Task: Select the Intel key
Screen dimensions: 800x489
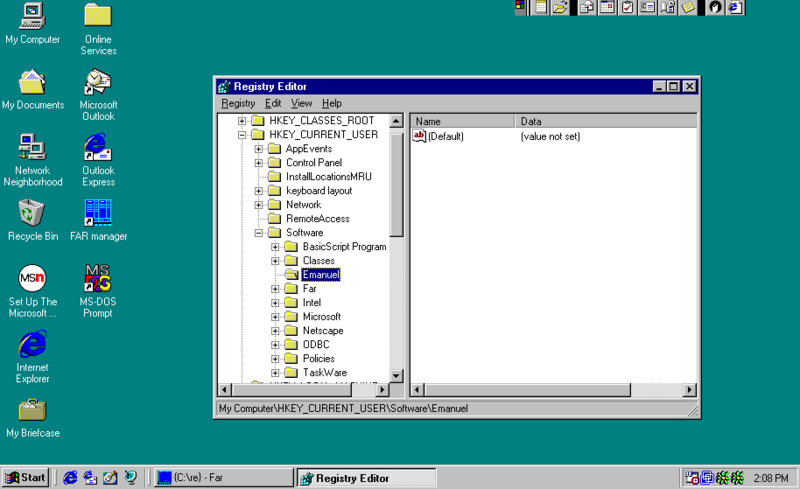Action: click(x=312, y=303)
